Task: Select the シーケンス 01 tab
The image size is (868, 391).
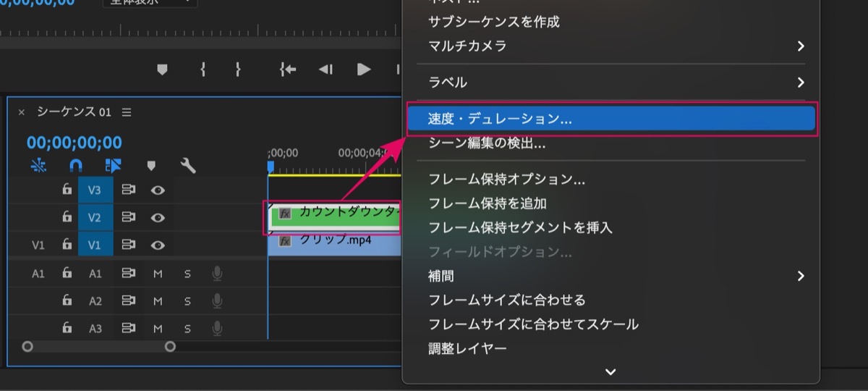Action: coord(74,112)
